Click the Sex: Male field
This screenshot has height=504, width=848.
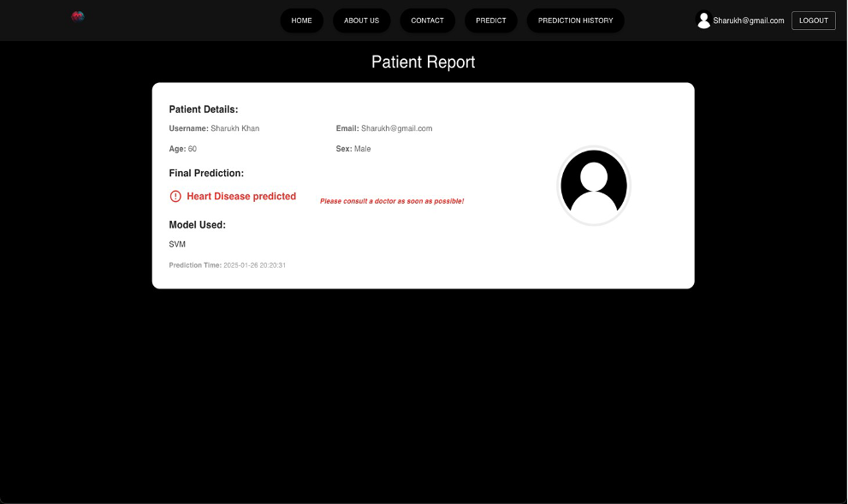(353, 149)
